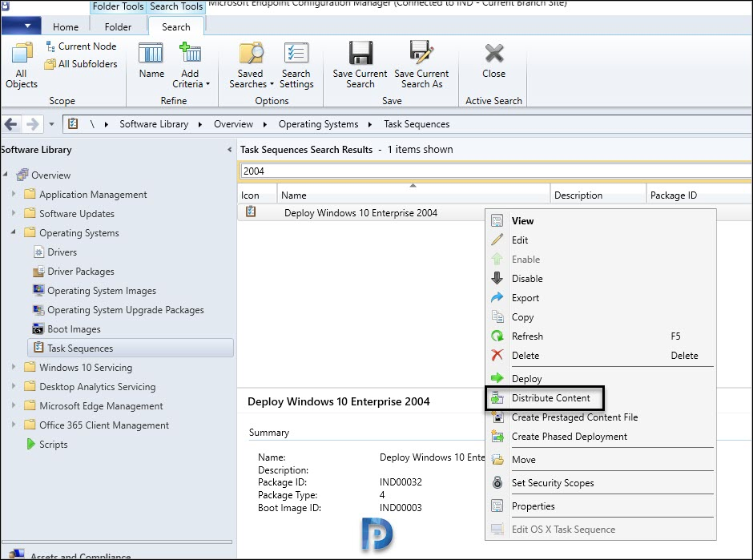Collapse the Overview tree node

pyautogui.click(x=6, y=174)
